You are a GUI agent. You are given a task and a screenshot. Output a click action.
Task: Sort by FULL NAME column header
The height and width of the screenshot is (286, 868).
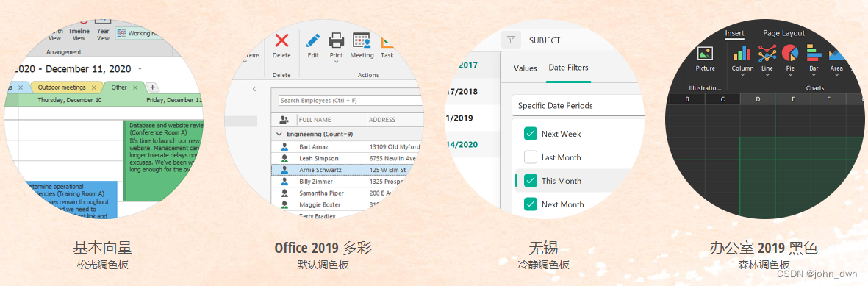tap(331, 120)
